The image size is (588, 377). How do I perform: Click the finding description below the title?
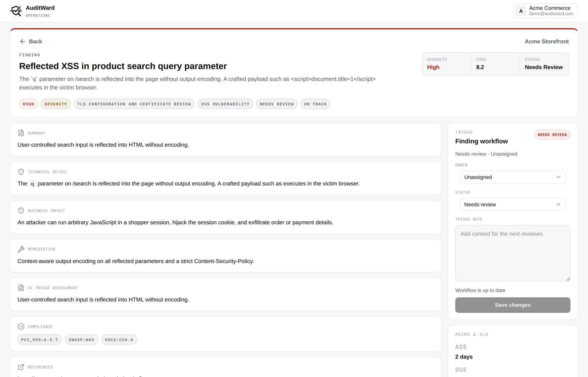tap(197, 83)
